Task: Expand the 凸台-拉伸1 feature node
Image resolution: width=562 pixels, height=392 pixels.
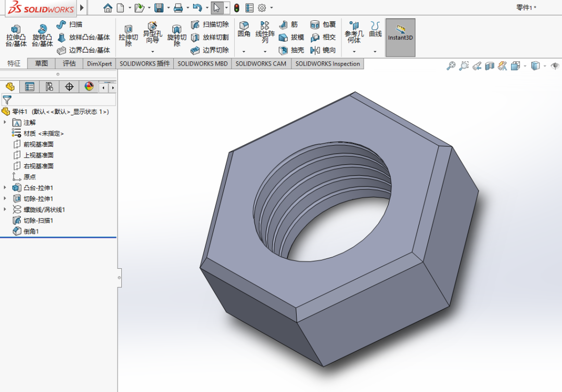Action: [x=5, y=188]
